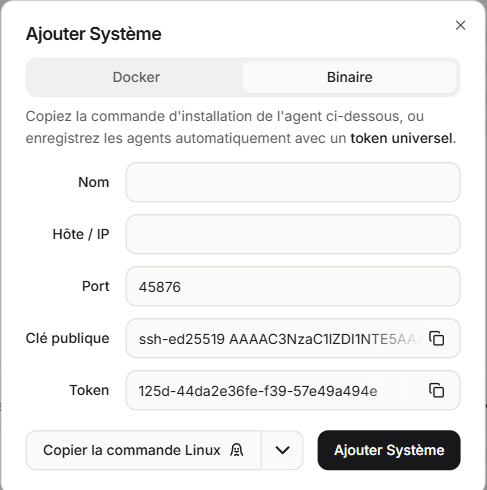Copy the Linux install command

(144, 450)
